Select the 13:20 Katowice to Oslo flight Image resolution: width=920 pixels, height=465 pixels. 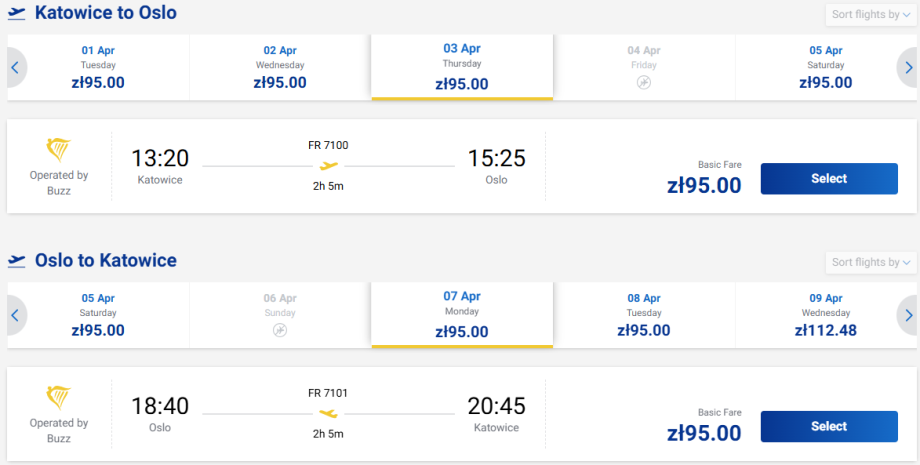tap(829, 179)
